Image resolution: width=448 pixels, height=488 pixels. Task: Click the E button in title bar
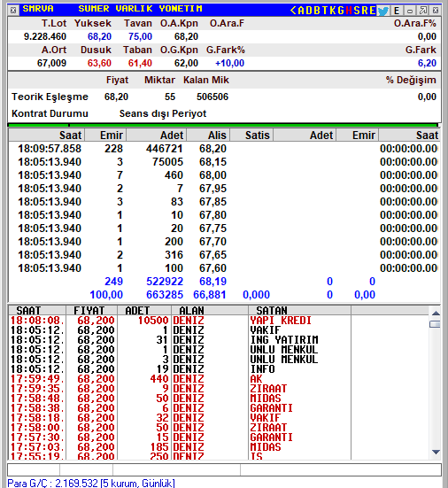[x=397, y=11]
